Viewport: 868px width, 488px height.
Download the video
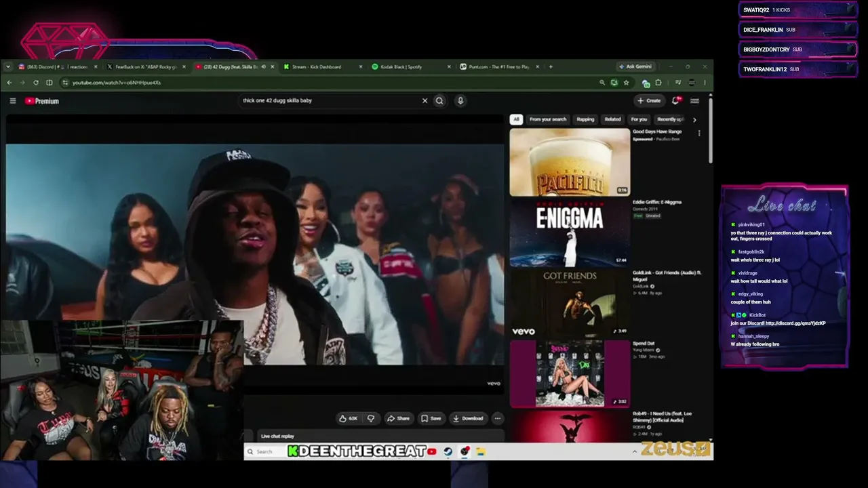[468, 418]
